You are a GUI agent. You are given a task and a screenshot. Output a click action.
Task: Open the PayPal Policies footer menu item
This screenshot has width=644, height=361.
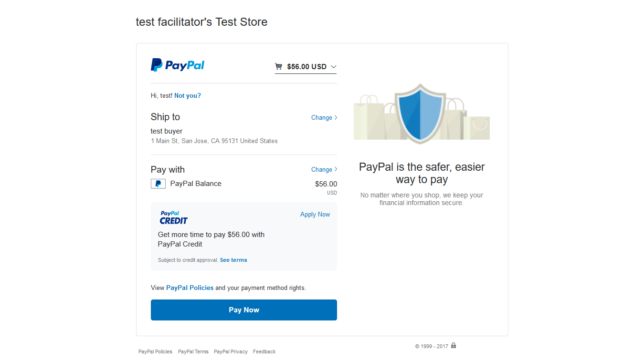click(155, 351)
